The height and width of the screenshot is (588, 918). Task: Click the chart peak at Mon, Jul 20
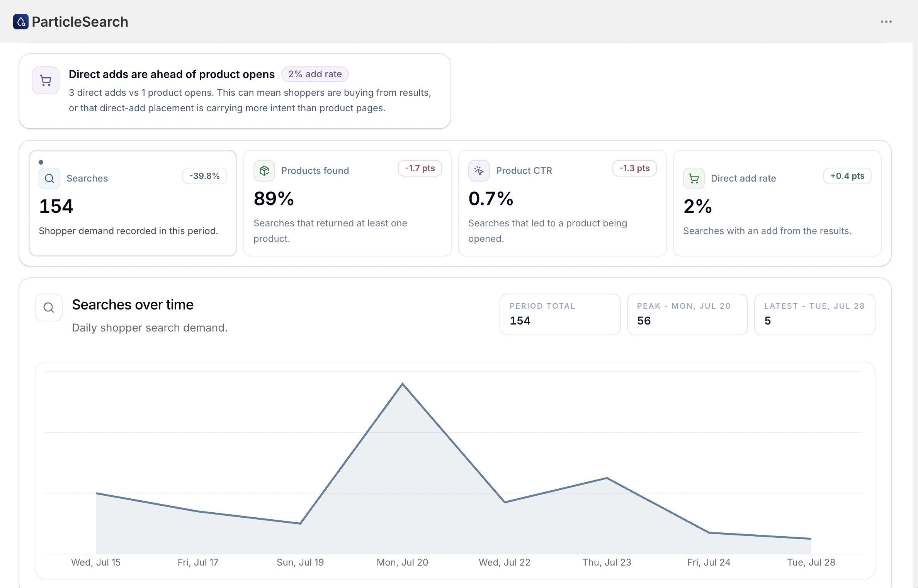coord(403,384)
